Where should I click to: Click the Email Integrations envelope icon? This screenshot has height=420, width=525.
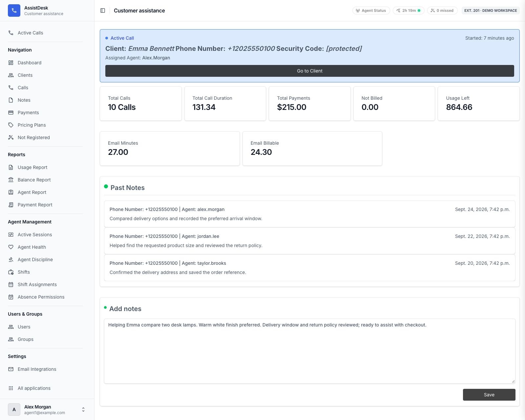click(11, 369)
